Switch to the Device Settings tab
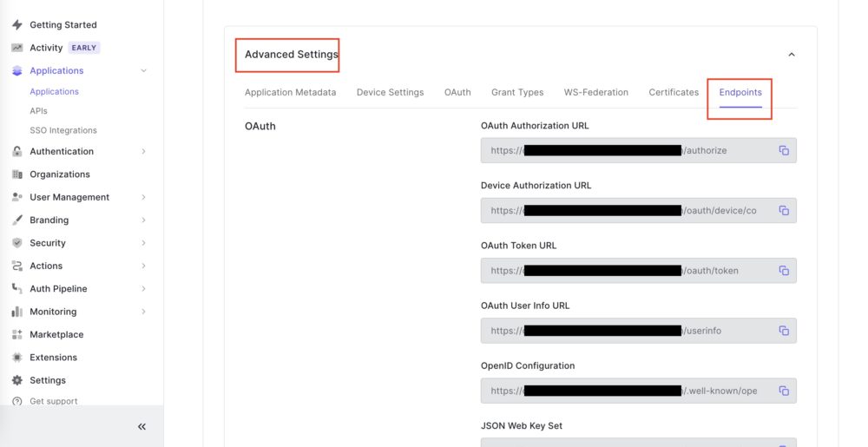The width and height of the screenshot is (868, 447). 391,92
